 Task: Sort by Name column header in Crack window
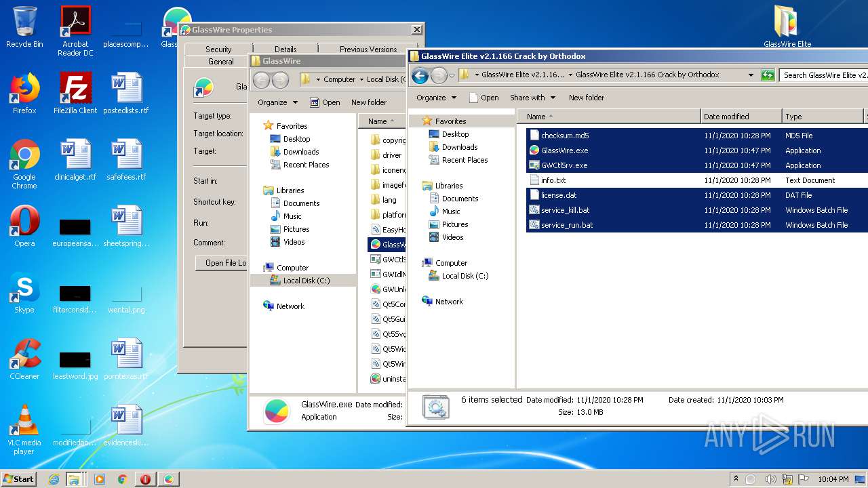click(608, 117)
